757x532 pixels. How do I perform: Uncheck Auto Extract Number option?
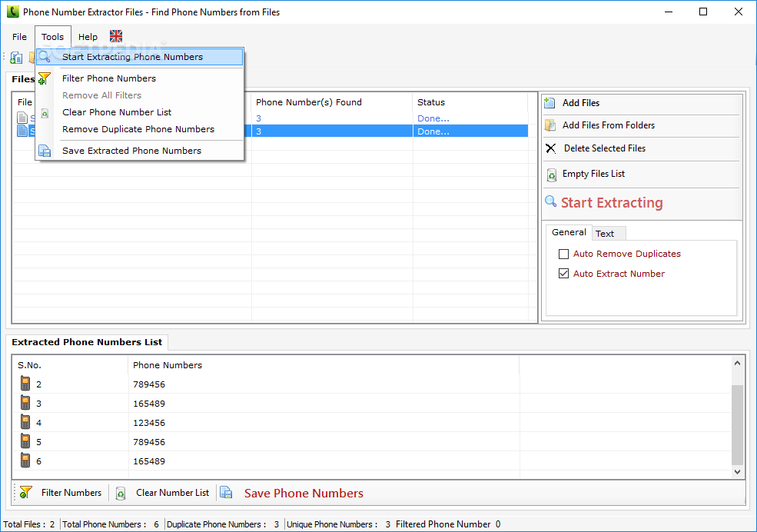(x=563, y=273)
